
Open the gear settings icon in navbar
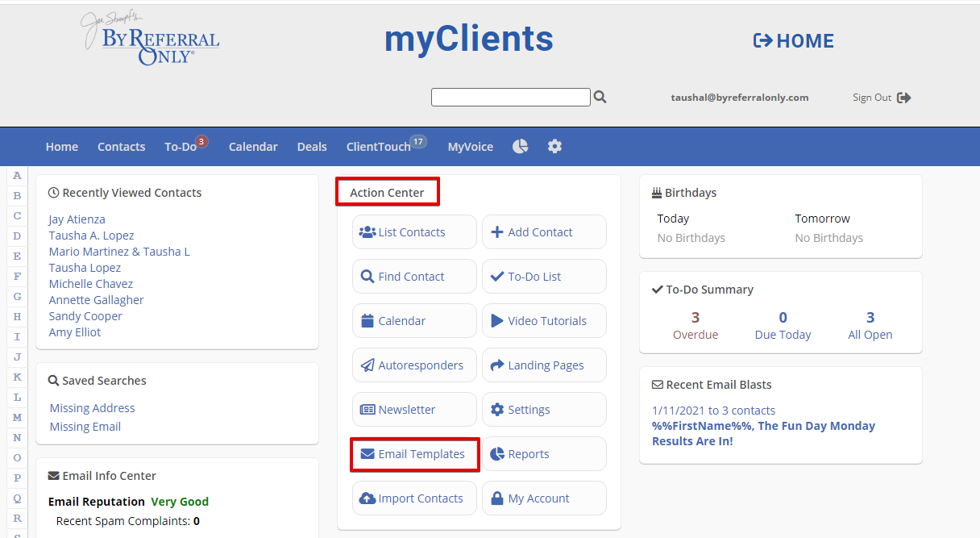[554, 146]
